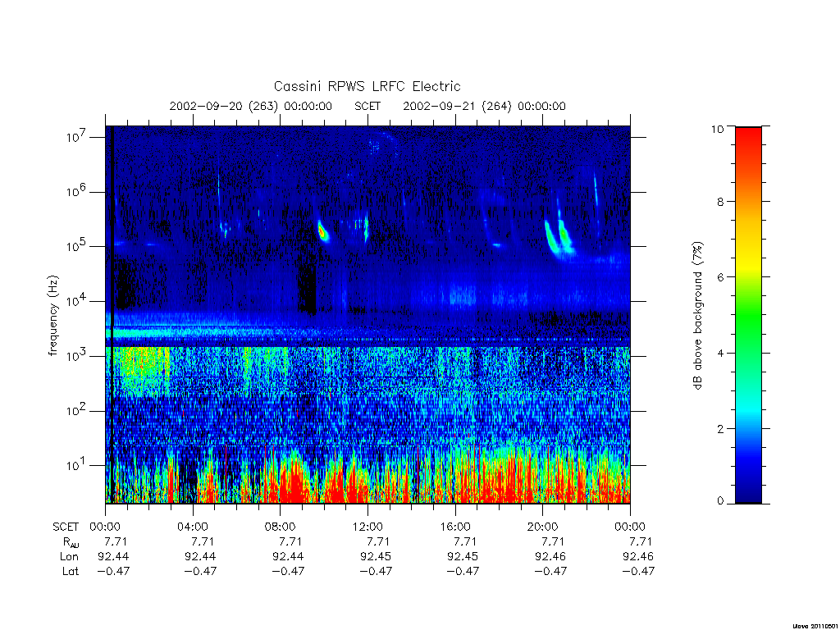Click the green middle of the color bar

tap(748, 316)
